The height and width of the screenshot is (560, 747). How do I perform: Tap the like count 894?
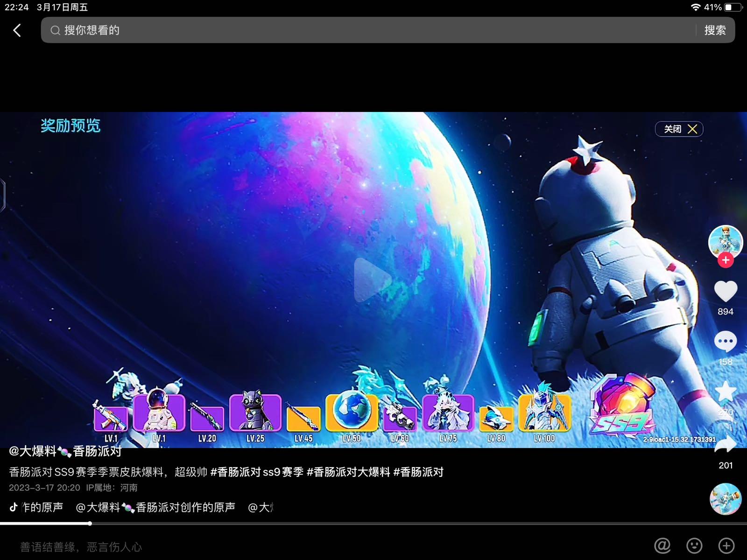click(x=726, y=311)
